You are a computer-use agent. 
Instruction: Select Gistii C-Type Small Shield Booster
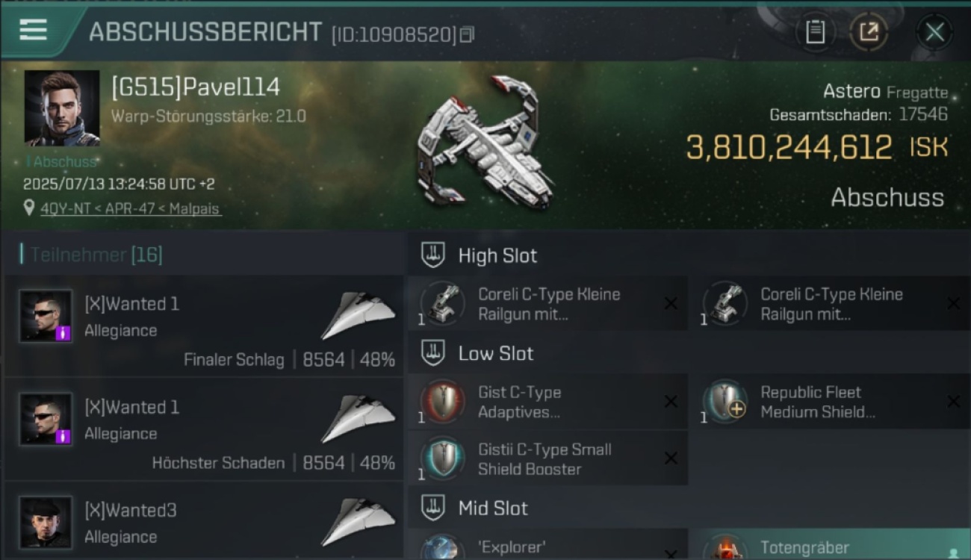coord(547,458)
